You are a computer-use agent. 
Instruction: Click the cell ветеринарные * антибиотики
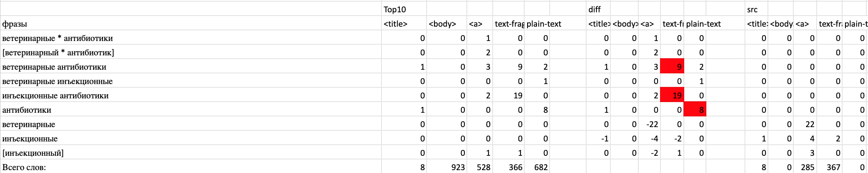(191, 38)
